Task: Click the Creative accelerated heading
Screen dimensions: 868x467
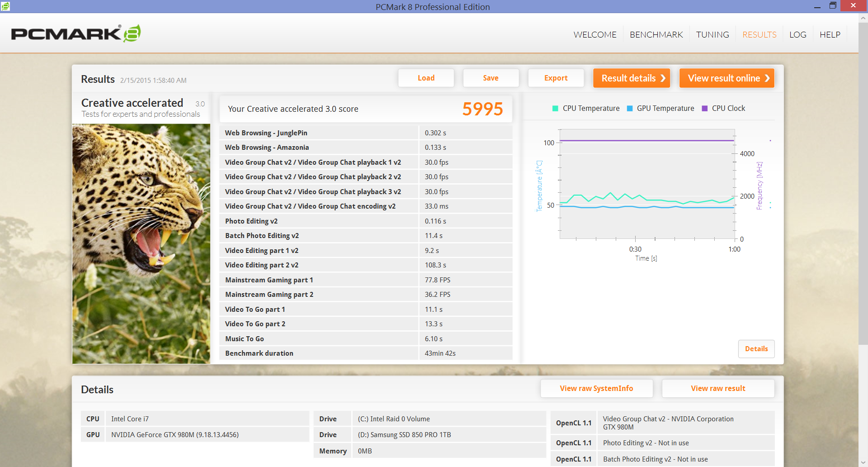Action: coord(132,103)
